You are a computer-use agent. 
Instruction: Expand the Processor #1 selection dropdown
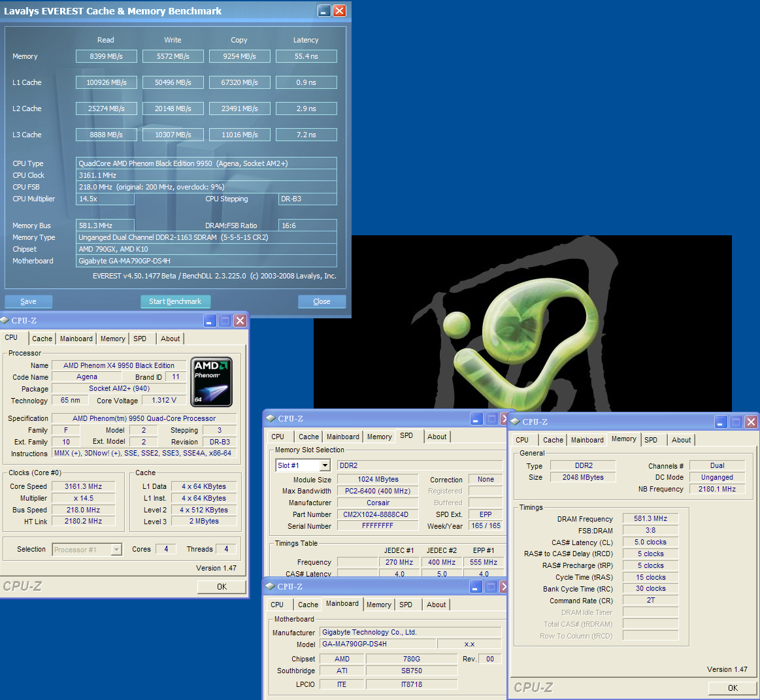tap(116, 550)
